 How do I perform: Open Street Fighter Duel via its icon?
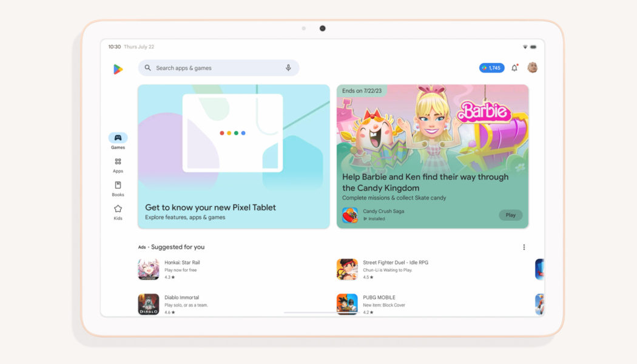(347, 269)
